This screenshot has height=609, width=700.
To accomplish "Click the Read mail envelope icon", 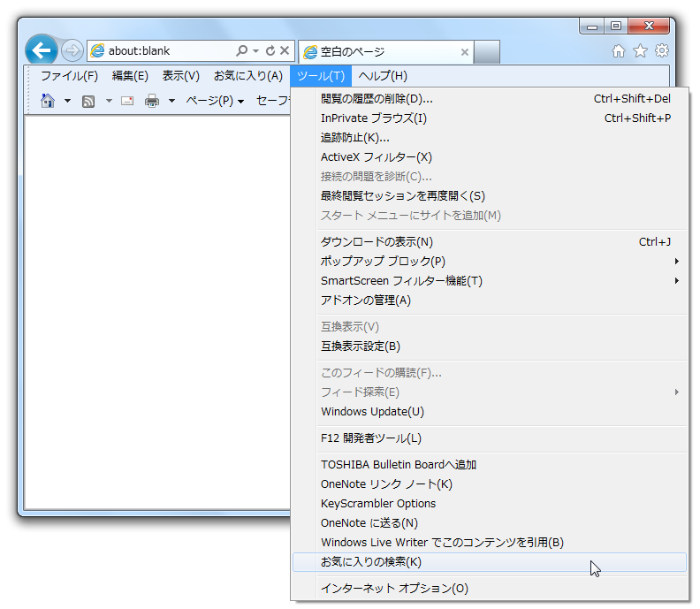I will click(x=127, y=101).
